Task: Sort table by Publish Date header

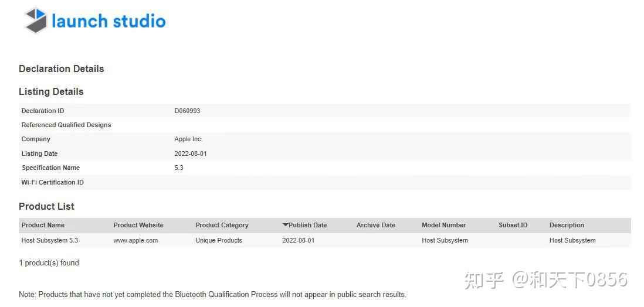Action: [x=307, y=225]
